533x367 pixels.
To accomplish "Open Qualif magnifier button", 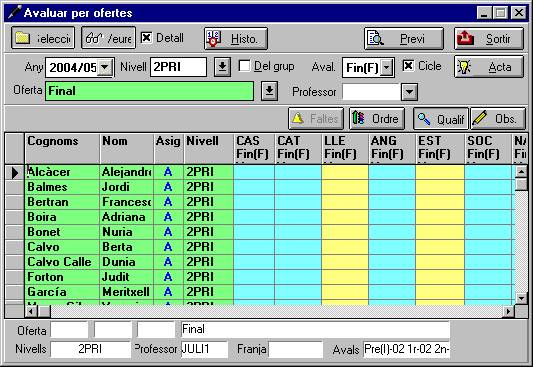I will [x=441, y=119].
